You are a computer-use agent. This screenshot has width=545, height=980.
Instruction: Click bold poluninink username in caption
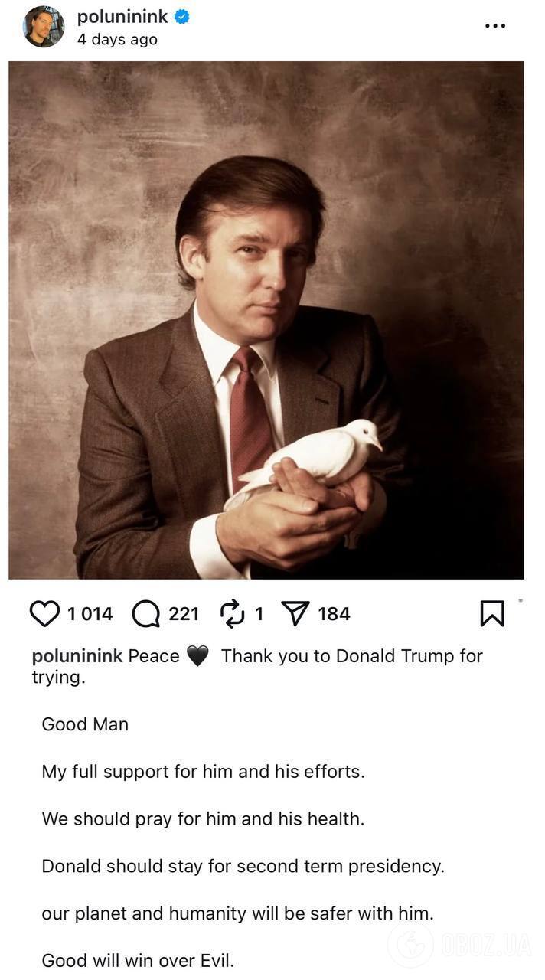tap(77, 656)
